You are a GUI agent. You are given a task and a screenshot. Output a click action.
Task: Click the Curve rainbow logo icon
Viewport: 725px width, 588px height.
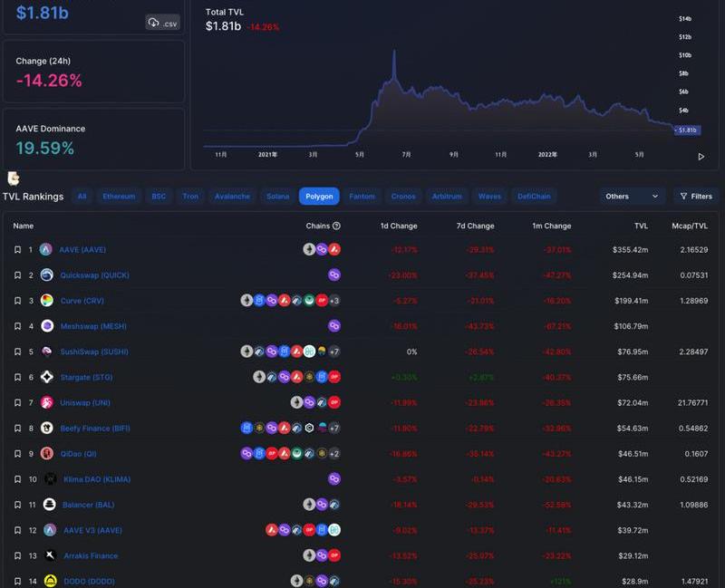46,301
